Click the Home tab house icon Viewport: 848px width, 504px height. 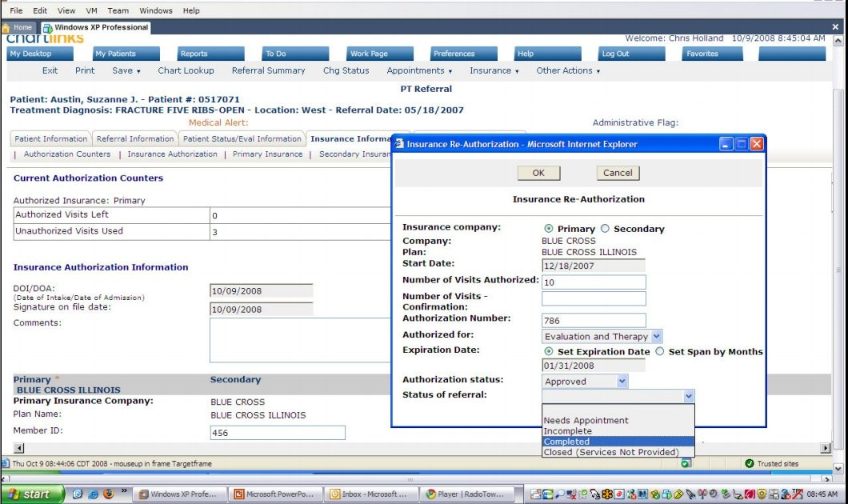point(6,27)
